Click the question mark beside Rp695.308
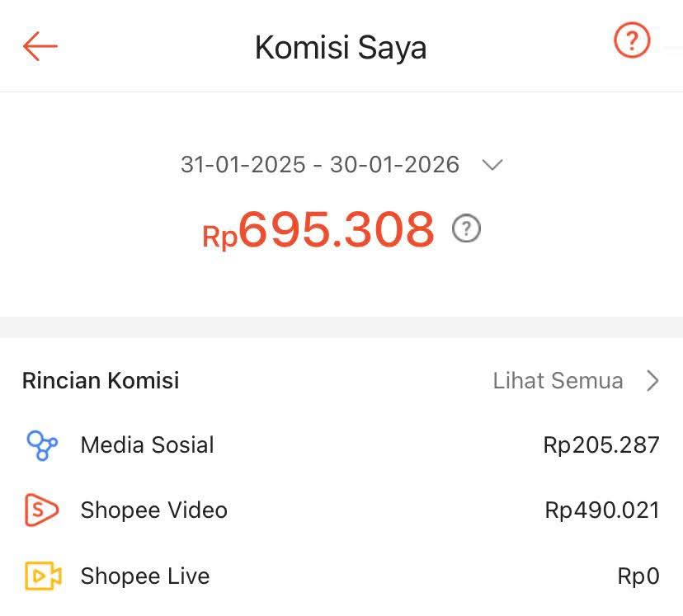Image resolution: width=683 pixels, height=616 pixels. click(x=465, y=229)
